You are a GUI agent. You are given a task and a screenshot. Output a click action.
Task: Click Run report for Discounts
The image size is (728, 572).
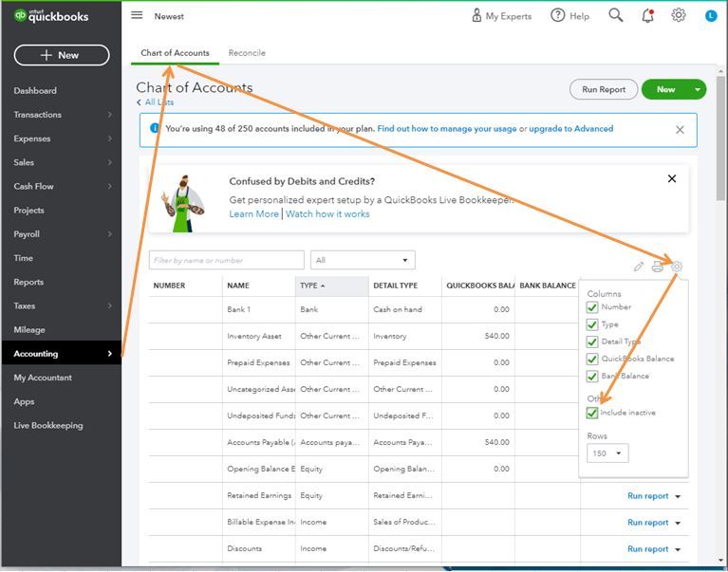point(647,549)
